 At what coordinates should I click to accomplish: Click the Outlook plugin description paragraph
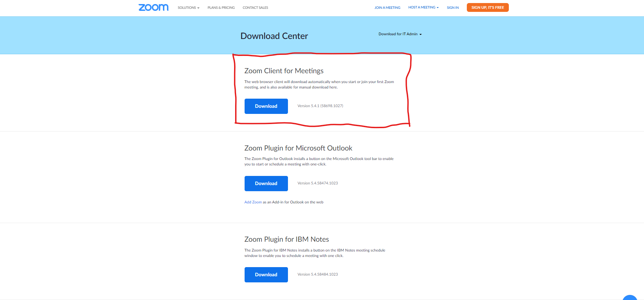[319, 161]
